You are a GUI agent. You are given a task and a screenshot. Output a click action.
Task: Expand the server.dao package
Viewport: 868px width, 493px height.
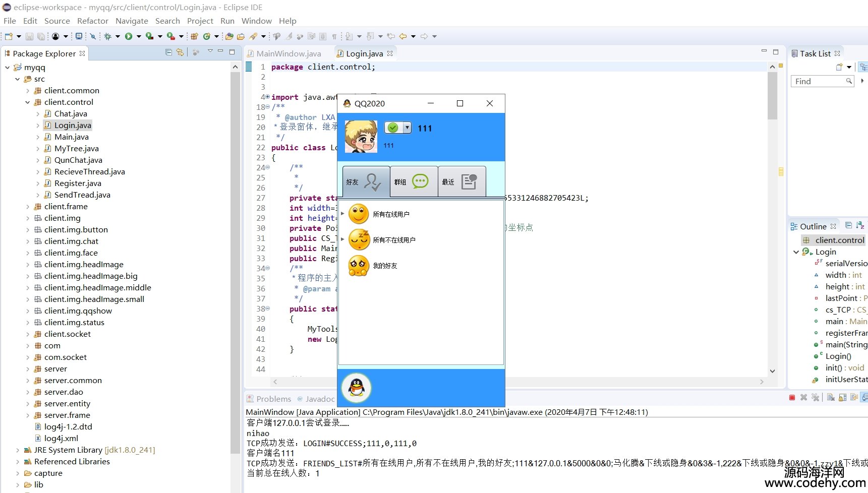28,392
